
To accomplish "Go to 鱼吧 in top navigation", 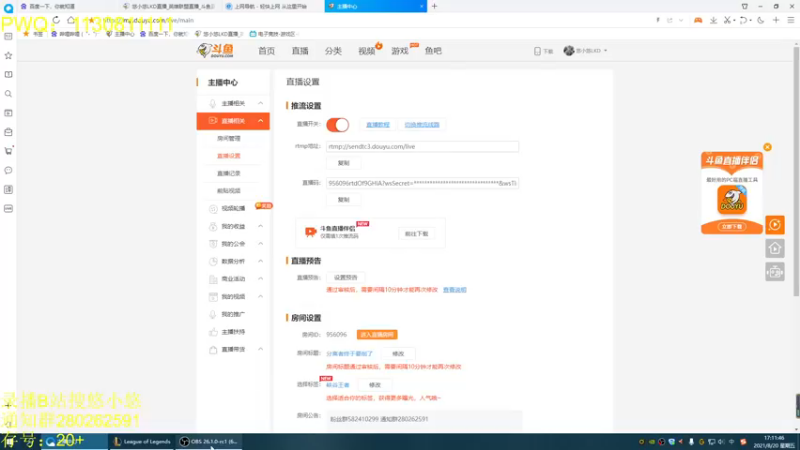I will 433,51.
